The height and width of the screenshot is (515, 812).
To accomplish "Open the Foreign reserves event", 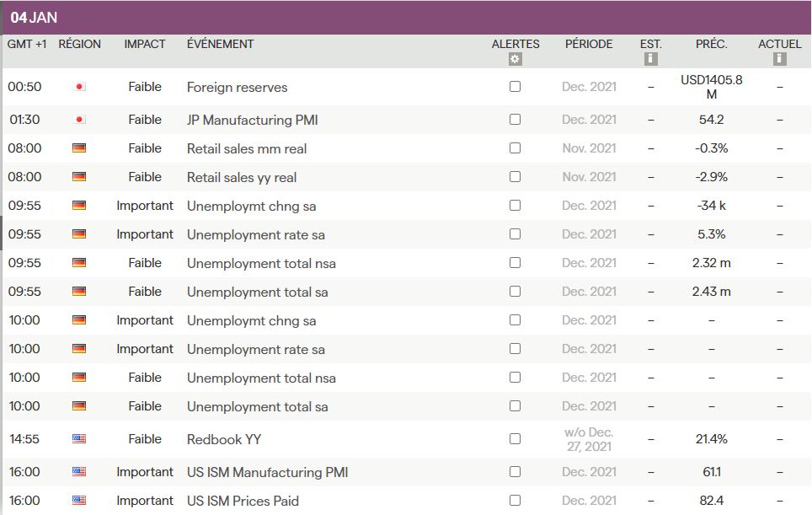I will [238, 87].
